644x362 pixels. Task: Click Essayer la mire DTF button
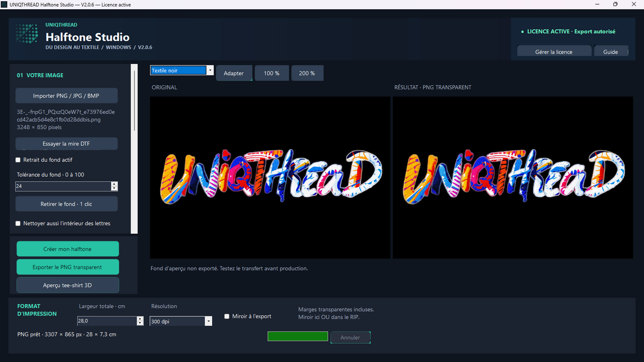point(67,144)
